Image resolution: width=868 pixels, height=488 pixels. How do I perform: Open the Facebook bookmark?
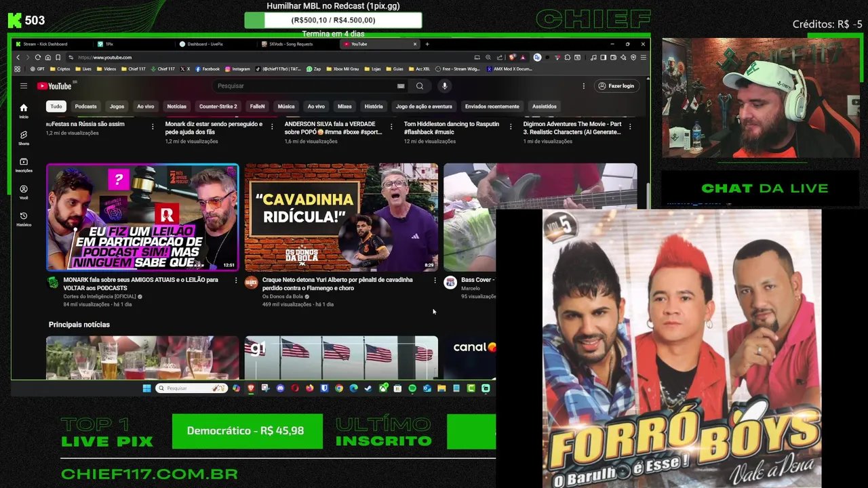coord(208,69)
